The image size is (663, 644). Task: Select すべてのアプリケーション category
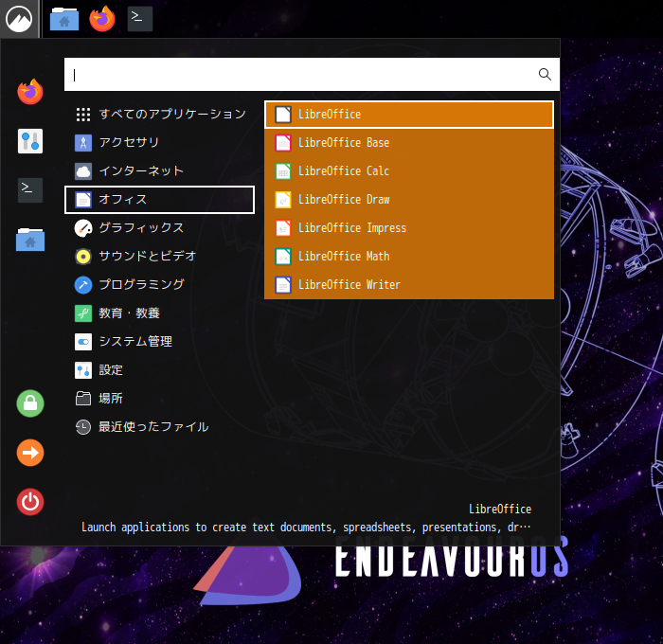coord(159,115)
